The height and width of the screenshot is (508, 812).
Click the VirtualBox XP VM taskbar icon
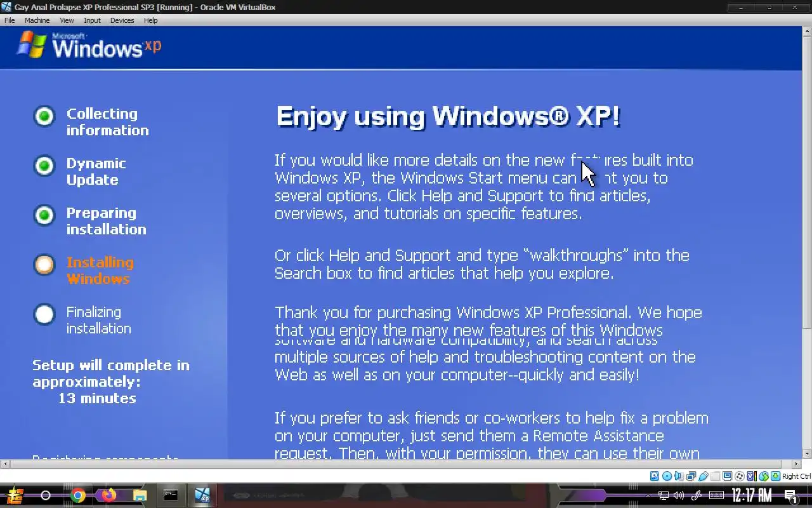[202, 495]
